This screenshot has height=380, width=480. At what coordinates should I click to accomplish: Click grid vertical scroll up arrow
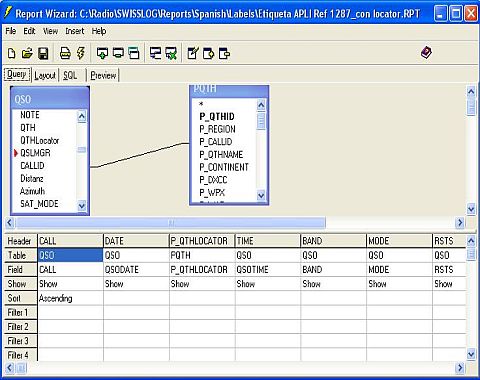click(471, 240)
